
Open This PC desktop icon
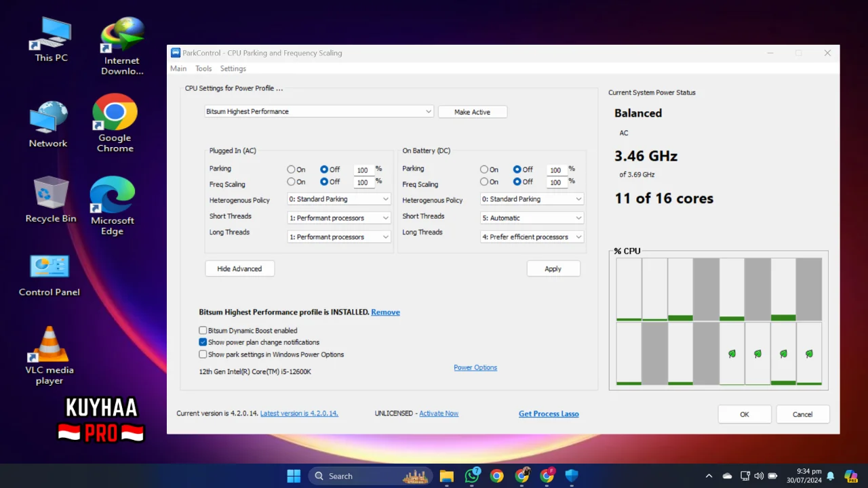[52, 39]
